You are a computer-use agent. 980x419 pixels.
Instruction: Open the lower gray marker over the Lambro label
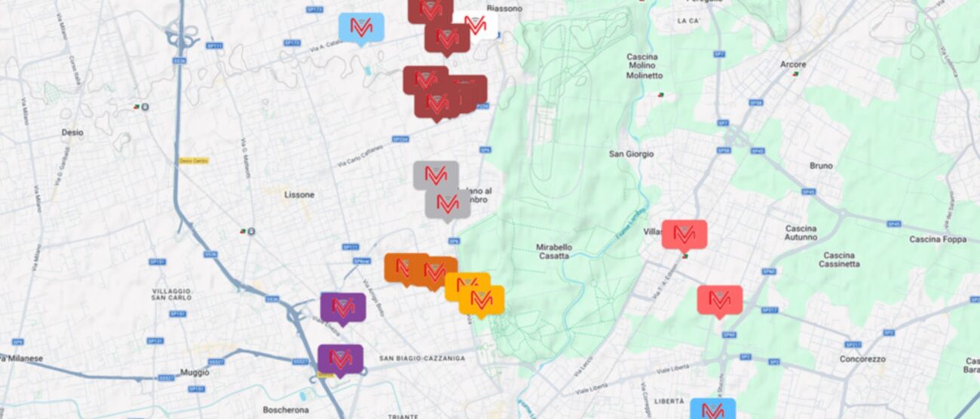pos(448,204)
